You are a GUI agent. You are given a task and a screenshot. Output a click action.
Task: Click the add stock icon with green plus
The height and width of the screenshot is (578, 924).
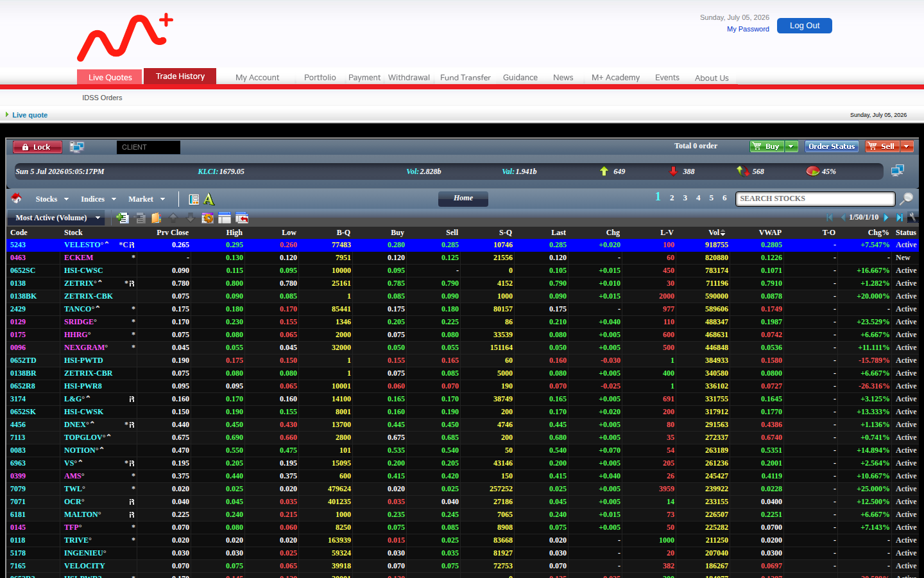pos(123,218)
